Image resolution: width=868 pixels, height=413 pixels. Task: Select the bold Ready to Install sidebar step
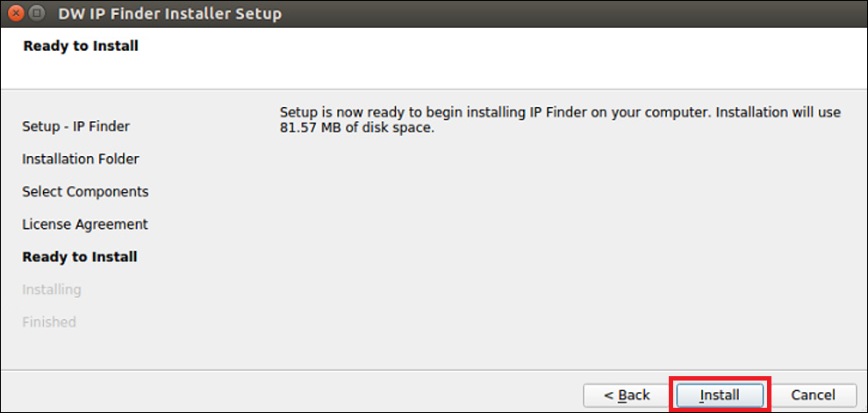[x=80, y=257]
